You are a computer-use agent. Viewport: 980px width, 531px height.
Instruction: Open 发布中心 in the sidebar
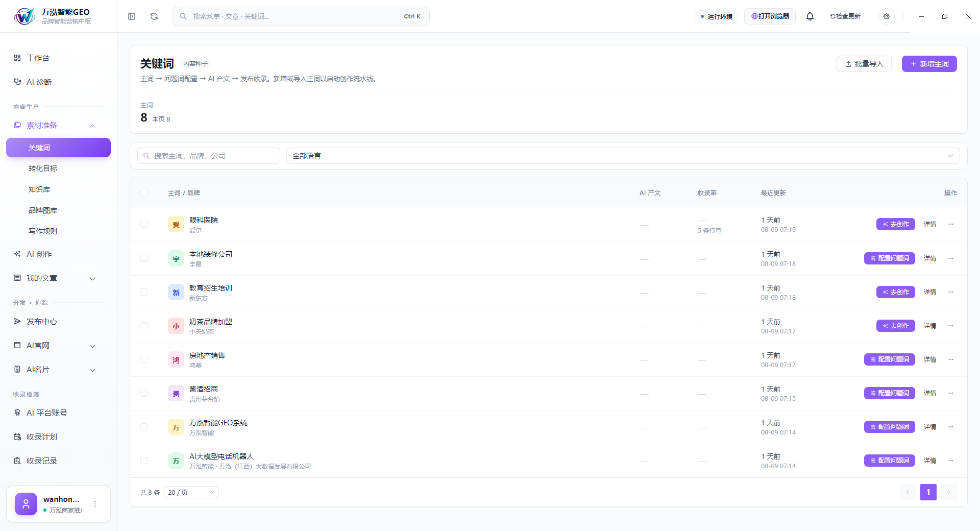[x=58, y=321]
